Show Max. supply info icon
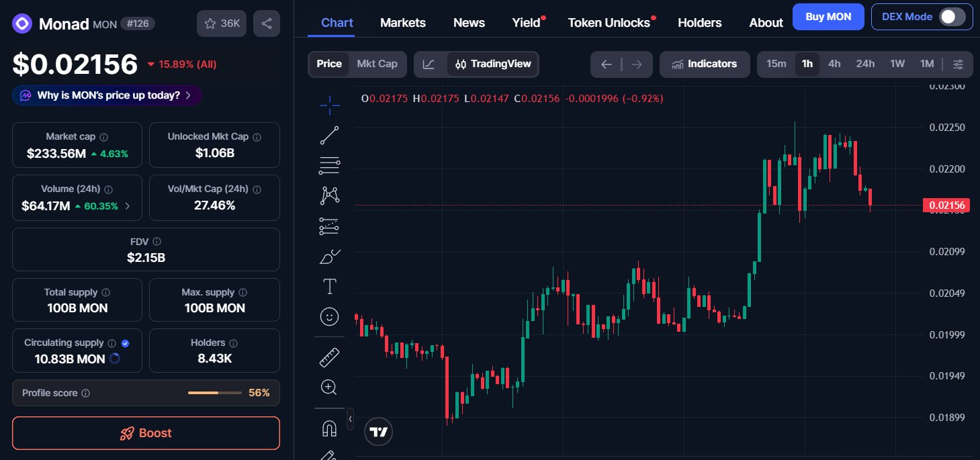The height and width of the screenshot is (460, 980). [242, 293]
